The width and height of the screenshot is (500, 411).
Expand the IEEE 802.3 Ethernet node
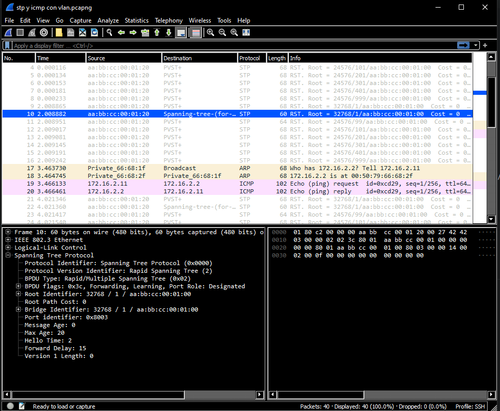pyautogui.click(x=8, y=240)
